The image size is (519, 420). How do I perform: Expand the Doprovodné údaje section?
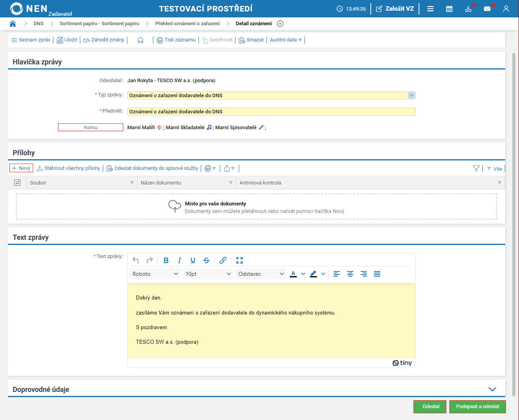492,389
